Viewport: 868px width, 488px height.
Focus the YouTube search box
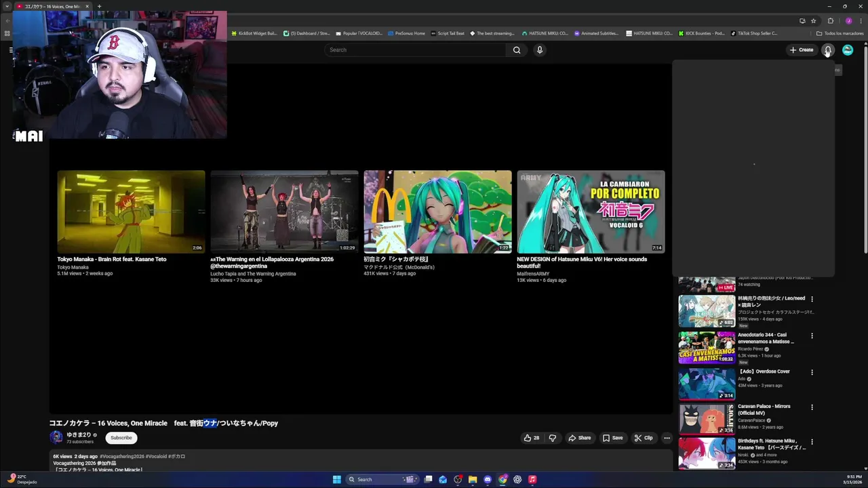click(415, 49)
